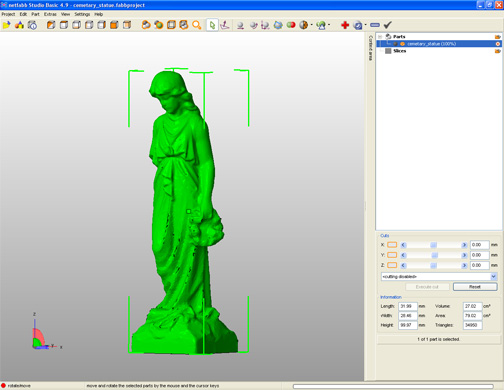504x390 pixels.
Task: Click the Z slider left arrow
Action: [x=403, y=265]
